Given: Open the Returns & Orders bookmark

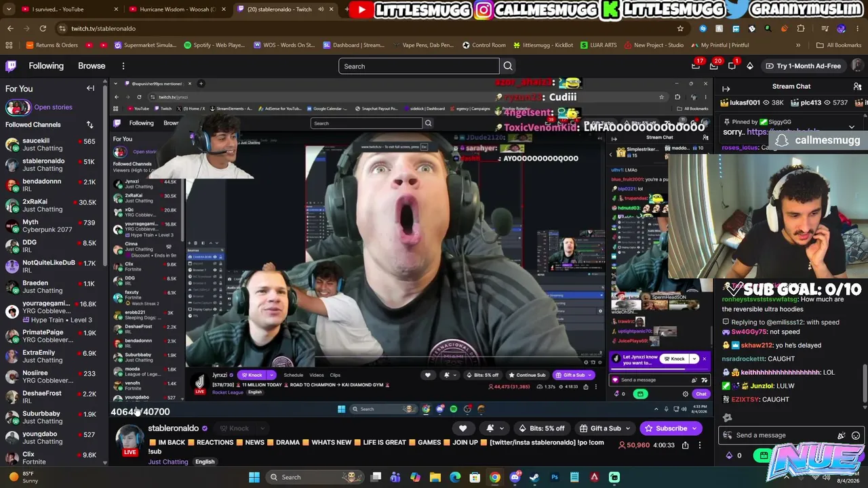Looking at the screenshot, I should 52,45.
